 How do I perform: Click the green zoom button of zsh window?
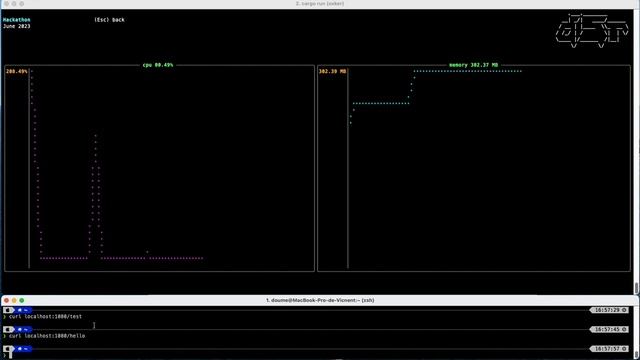point(22,300)
